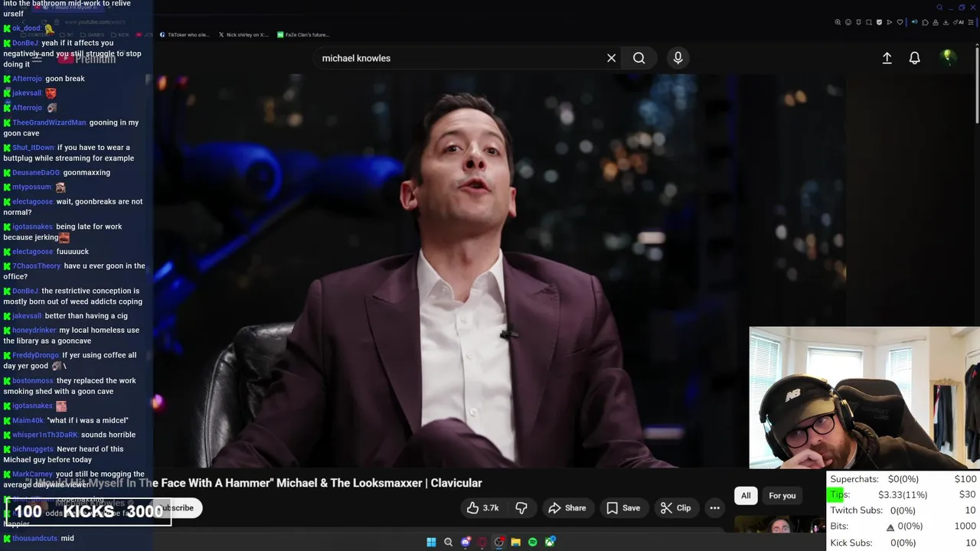Viewport: 980px width, 551px height.
Task: Open the YouTube notifications bell
Action: tap(914, 58)
